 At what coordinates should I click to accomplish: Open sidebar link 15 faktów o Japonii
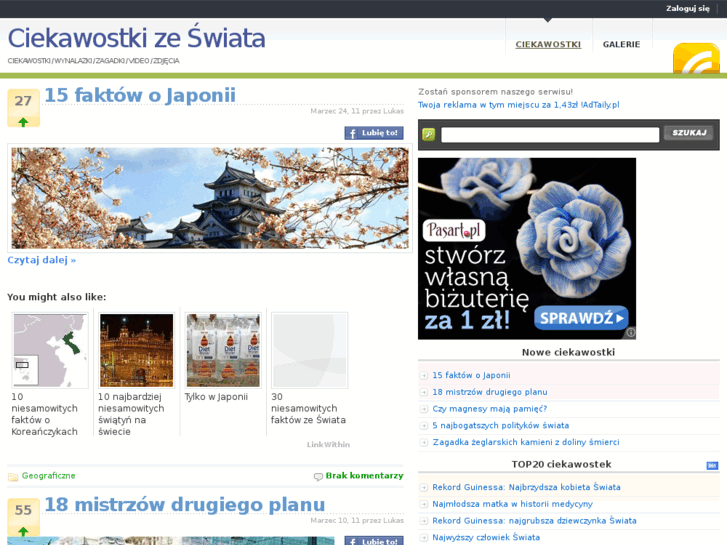471,375
